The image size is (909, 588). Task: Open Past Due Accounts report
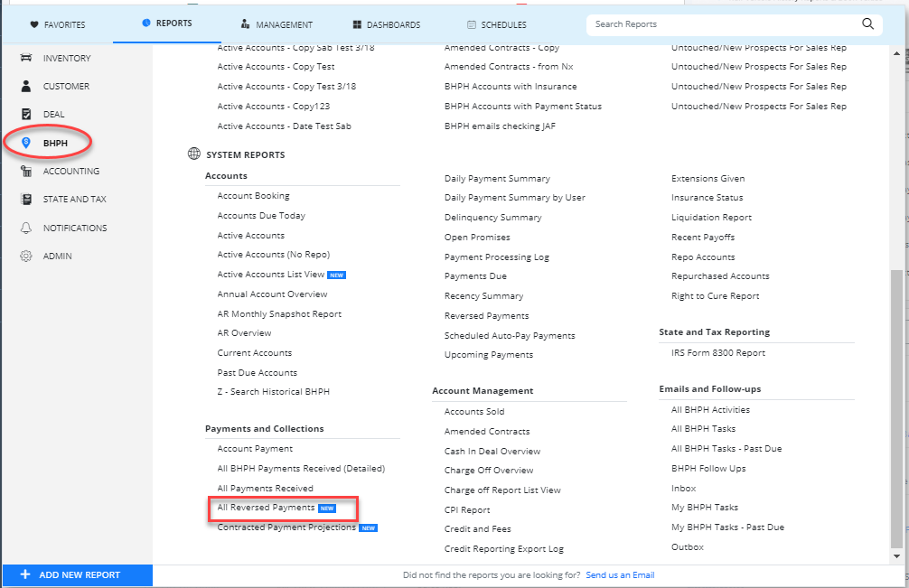click(x=258, y=372)
